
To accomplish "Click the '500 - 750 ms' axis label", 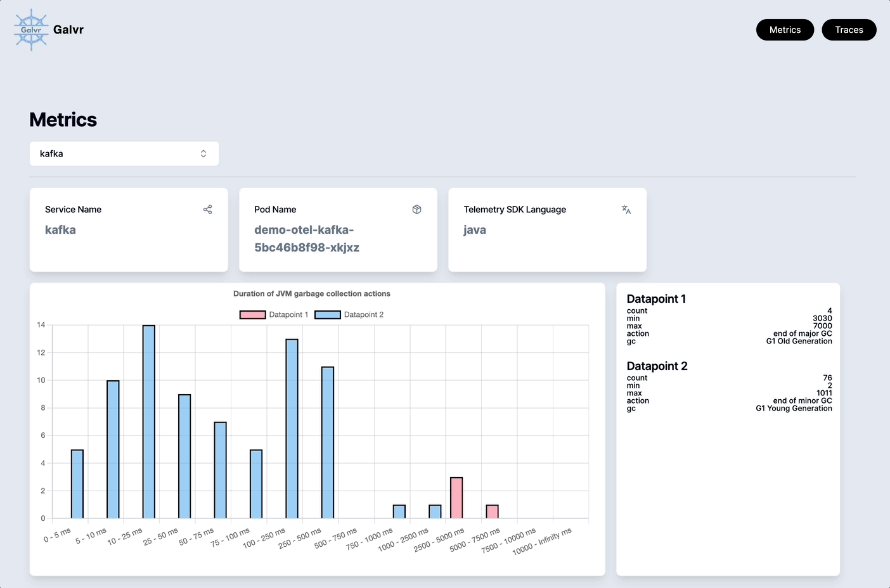I will 335,538.
